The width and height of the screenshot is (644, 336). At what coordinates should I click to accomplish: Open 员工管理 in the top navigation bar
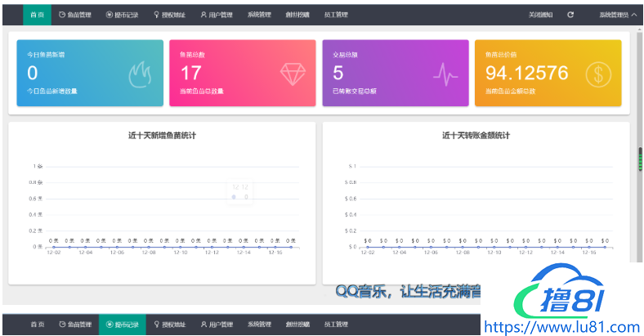[335, 15]
